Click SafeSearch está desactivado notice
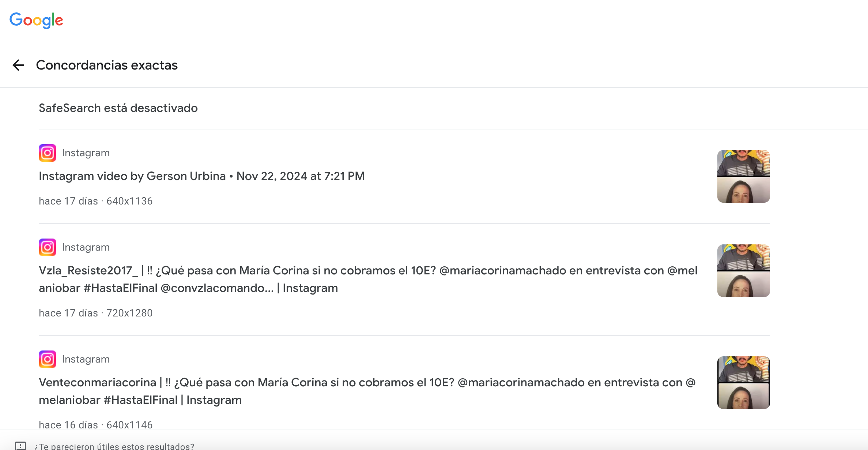The image size is (868, 450). pyautogui.click(x=118, y=108)
